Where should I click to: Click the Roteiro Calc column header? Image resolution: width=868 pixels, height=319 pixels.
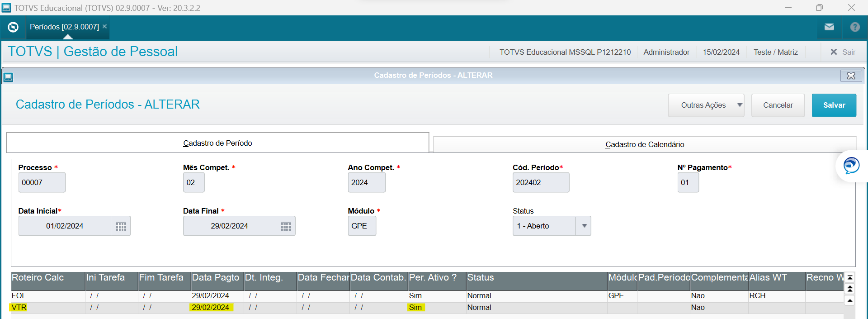(x=47, y=278)
